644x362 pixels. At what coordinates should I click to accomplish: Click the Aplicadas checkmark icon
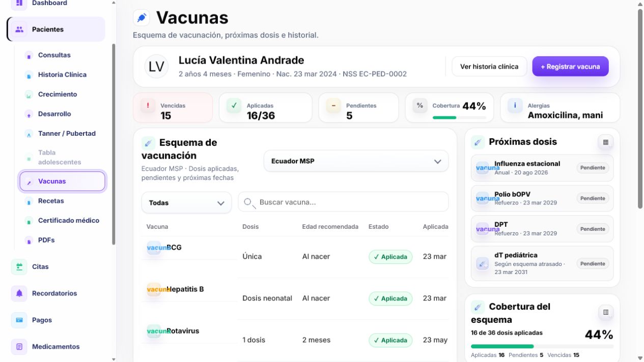(x=234, y=106)
